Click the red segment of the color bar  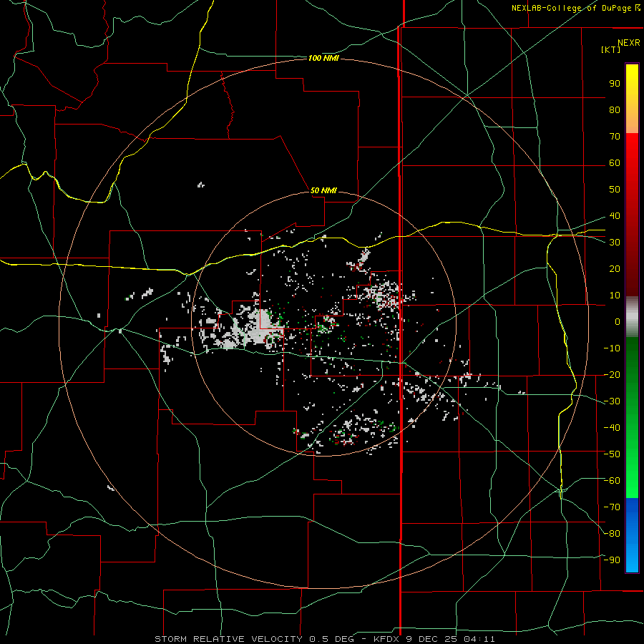pos(632,213)
